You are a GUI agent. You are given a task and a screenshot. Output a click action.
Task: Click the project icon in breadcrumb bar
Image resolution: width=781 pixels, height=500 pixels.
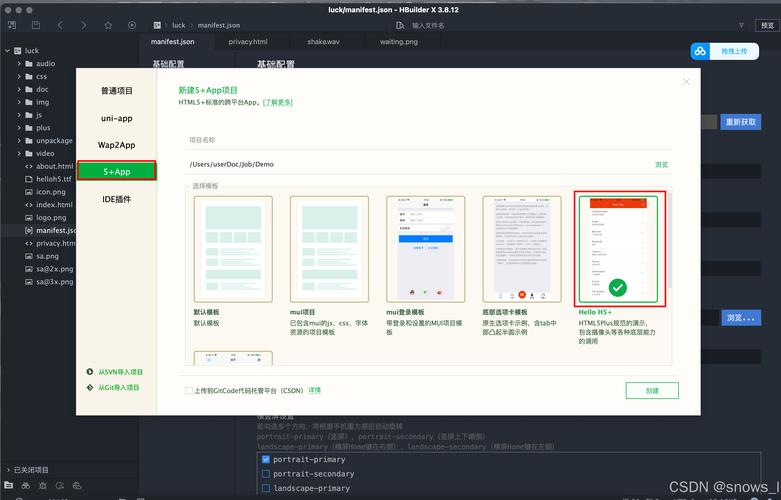point(157,25)
